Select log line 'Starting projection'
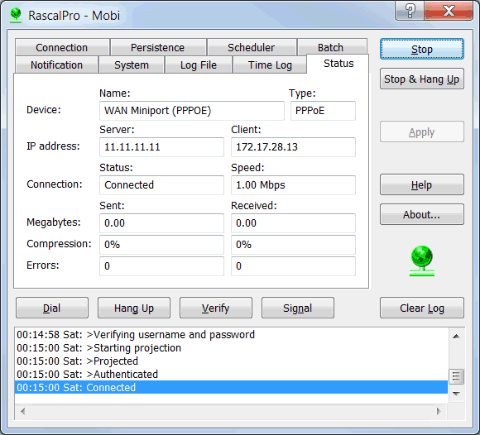Screen dimensions: 480x435 (231, 348)
